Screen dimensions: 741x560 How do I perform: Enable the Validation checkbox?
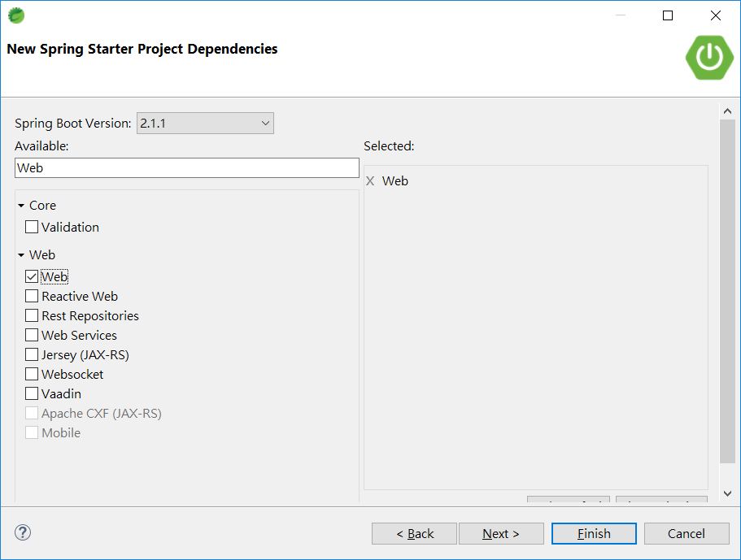(32, 227)
